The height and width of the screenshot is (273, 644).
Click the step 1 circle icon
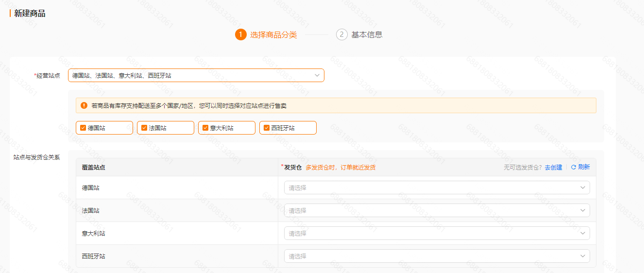pyautogui.click(x=240, y=34)
